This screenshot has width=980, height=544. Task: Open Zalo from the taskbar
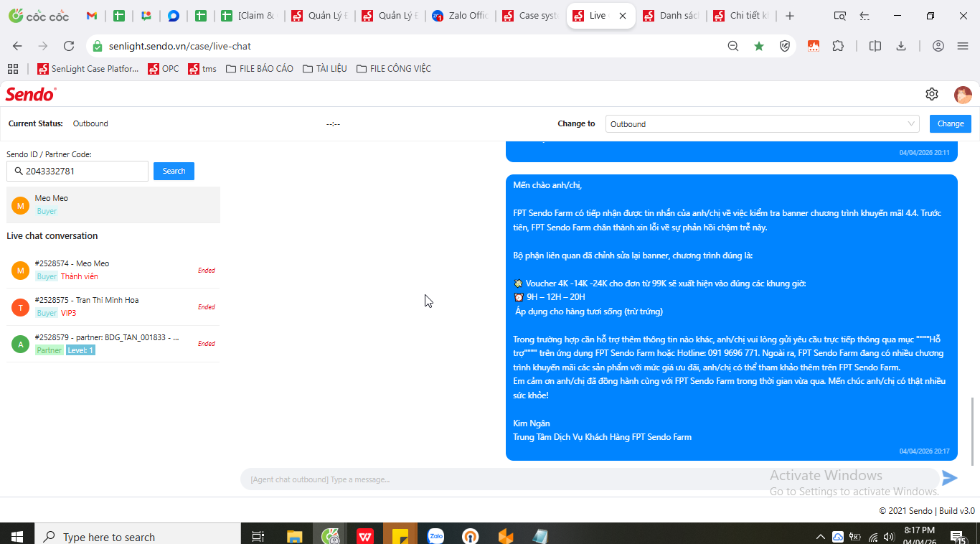(x=435, y=536)
